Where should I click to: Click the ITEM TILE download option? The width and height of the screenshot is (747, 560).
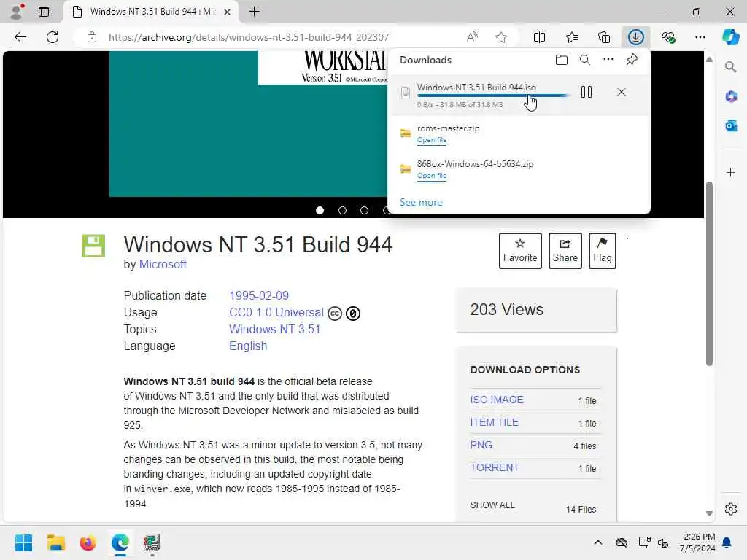point(494,422)
